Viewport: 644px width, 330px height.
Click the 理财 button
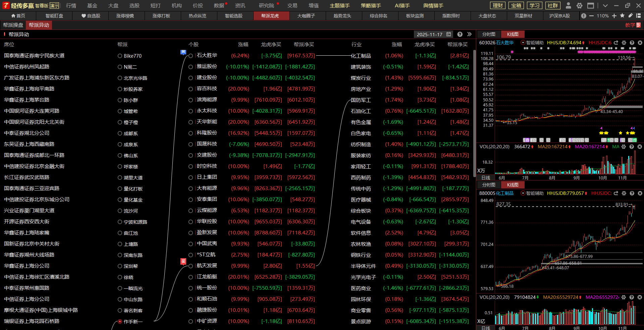tap(498, 6)
